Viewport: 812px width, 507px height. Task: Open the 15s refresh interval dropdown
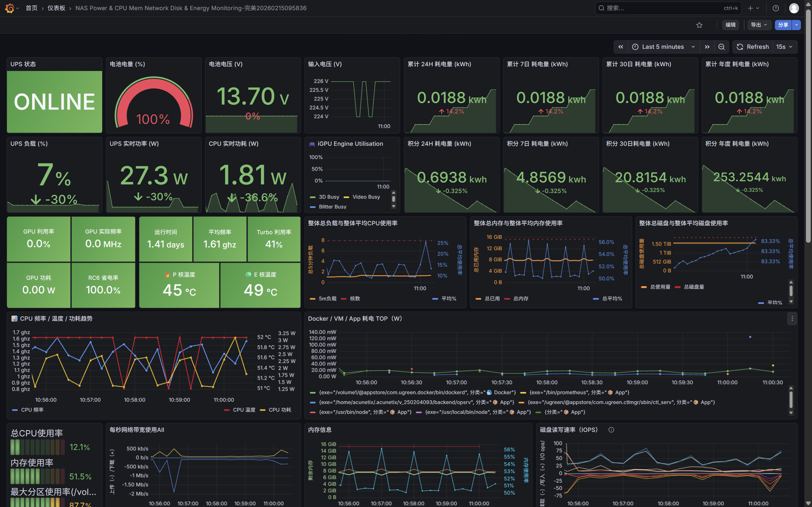[x=784, y=47]
